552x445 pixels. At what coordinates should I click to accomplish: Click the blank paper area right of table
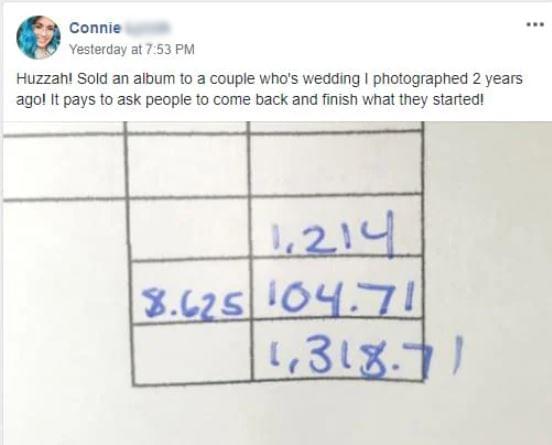(x=489, y=246)
